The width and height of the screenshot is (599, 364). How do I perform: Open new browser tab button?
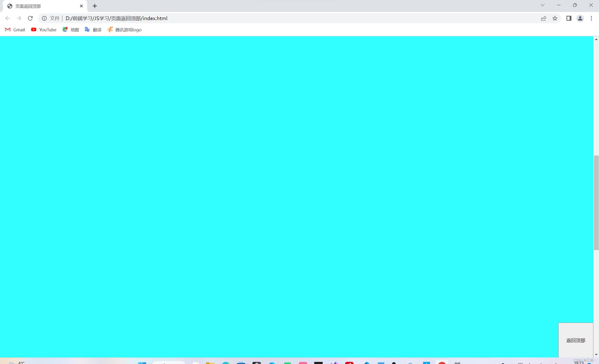(x=95, y=6)
